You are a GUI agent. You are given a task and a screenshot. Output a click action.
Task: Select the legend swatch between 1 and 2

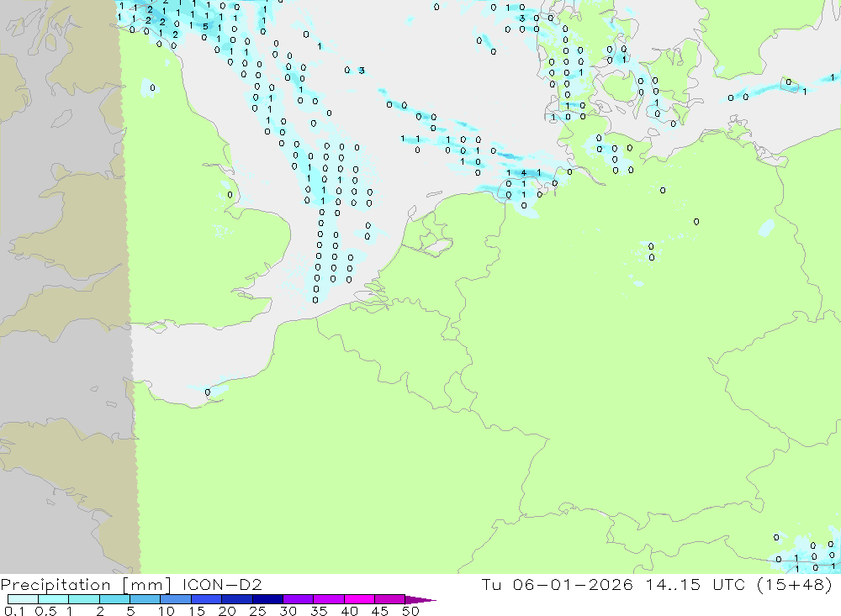[x=84, y=599]
